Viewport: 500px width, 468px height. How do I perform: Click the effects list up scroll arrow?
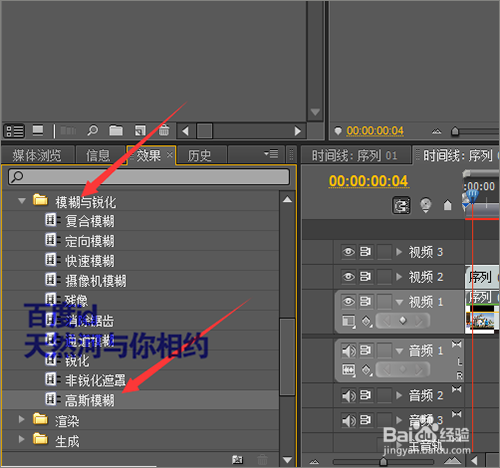tap(287, 200)
